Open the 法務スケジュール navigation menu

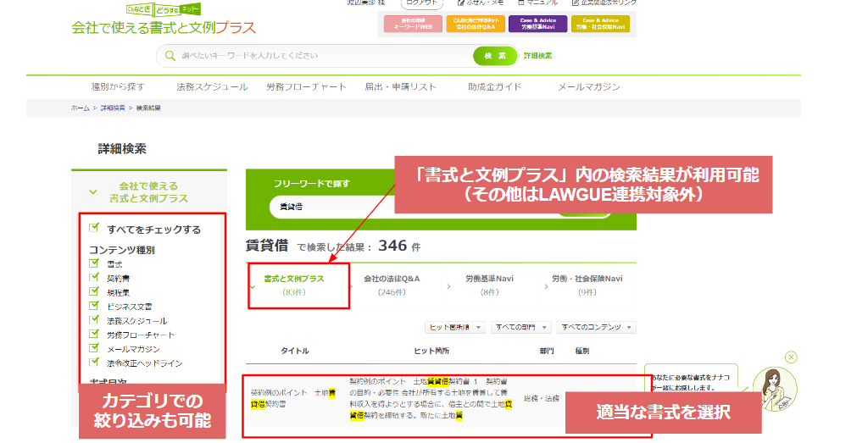click(212, 87)
